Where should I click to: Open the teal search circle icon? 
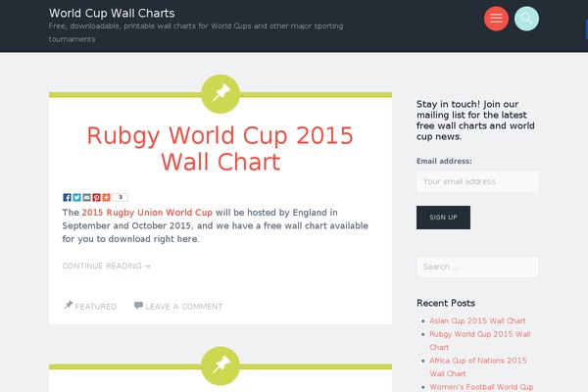point(526,19)
